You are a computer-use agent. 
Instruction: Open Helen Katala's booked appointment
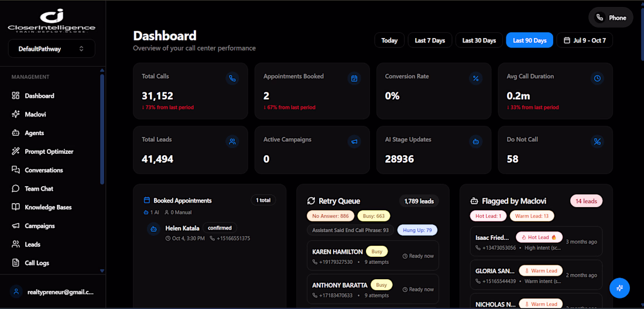point(210,232)
